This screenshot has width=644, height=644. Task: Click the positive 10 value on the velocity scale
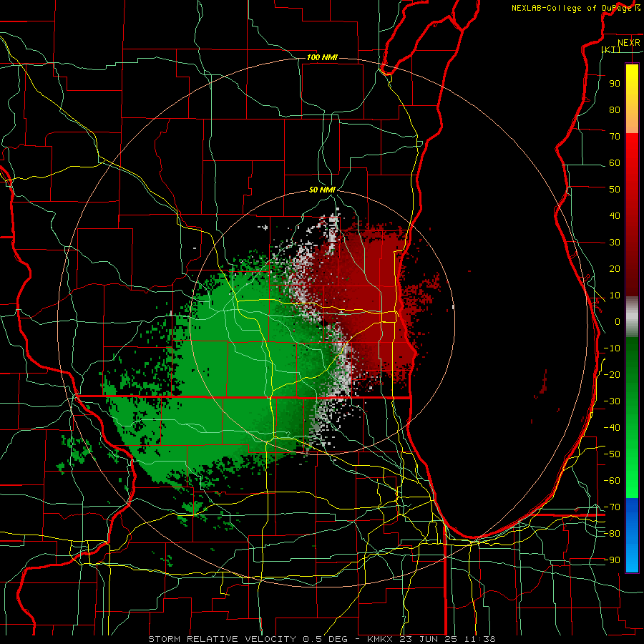click(615, 296)
